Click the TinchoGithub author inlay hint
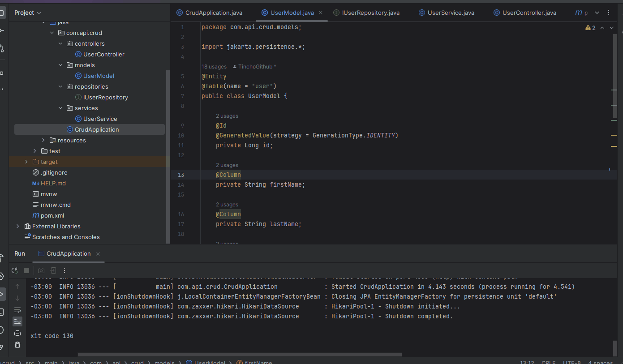 click(254, 66)
